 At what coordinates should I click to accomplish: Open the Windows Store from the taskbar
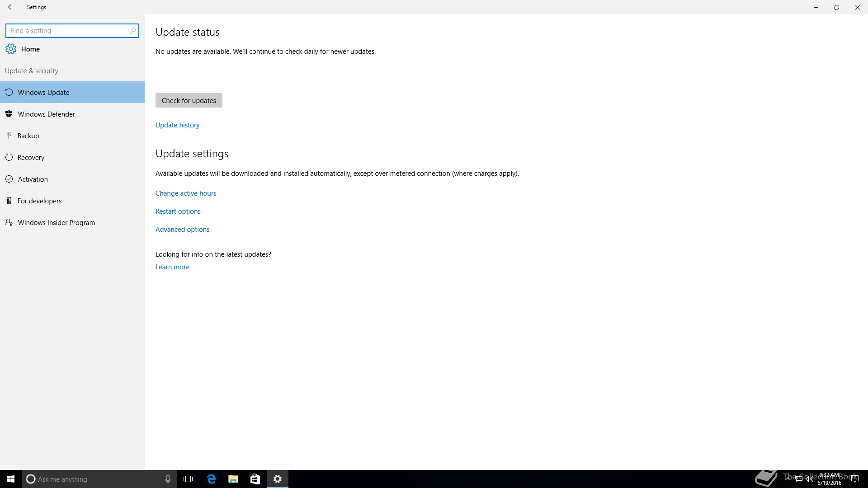255,479
